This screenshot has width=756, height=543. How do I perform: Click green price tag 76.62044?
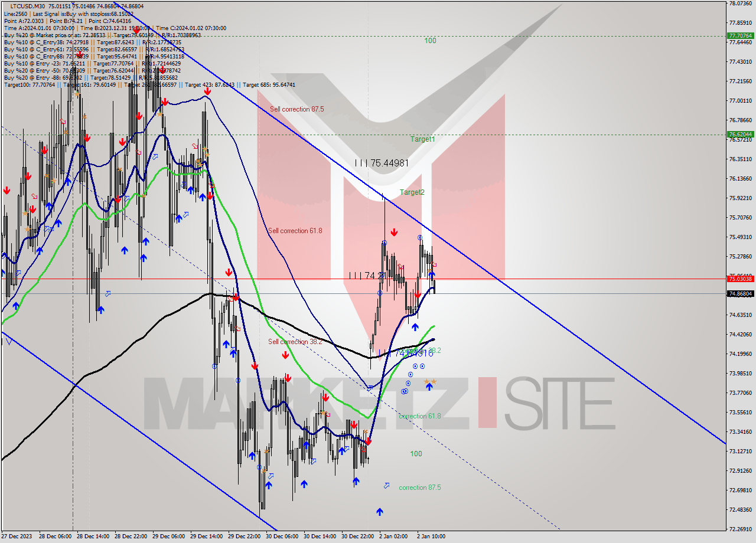click(x=740, y=135)
